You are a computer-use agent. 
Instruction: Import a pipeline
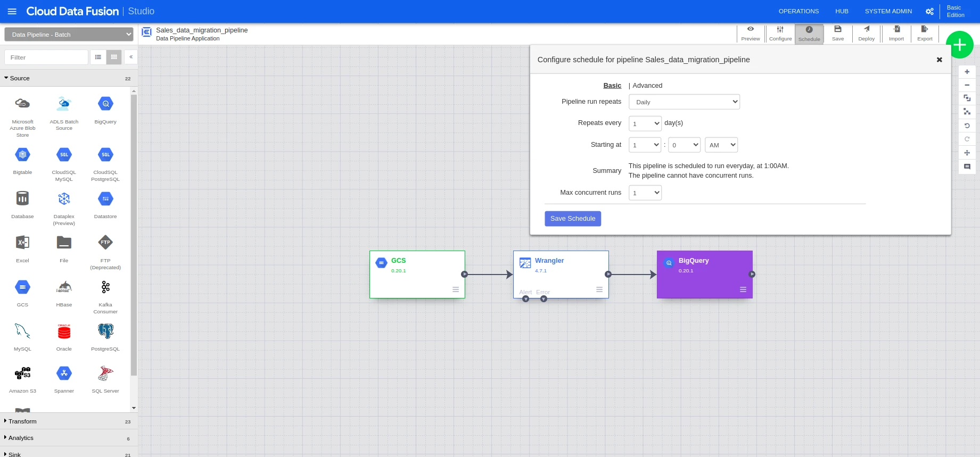[x=896, y=34]
